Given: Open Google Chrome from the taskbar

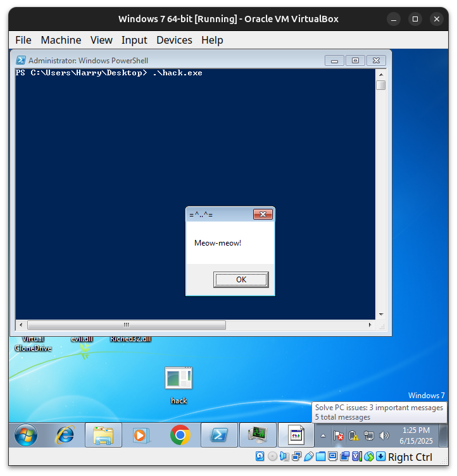Looking at the screenshot, I should coord(180,435).
